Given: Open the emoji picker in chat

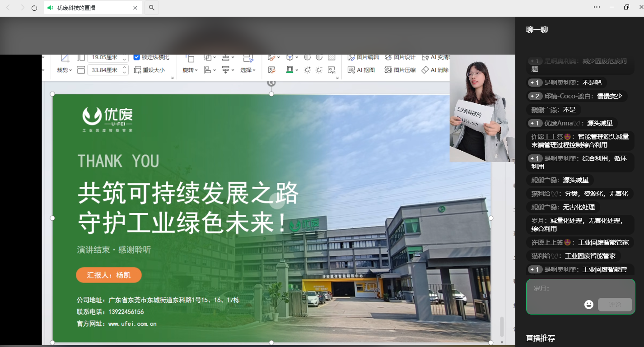Looking at the screenshot, I should click(588, 305).
